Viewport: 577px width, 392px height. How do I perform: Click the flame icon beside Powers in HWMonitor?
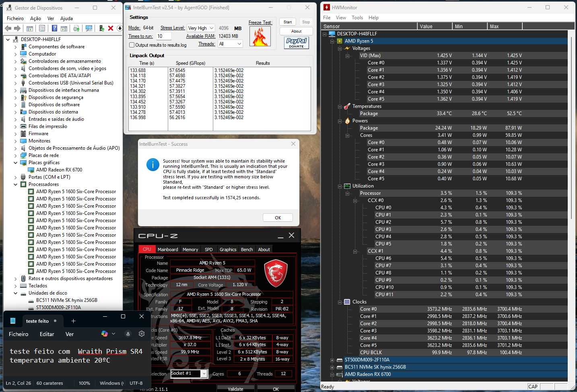tap(347, 121)
